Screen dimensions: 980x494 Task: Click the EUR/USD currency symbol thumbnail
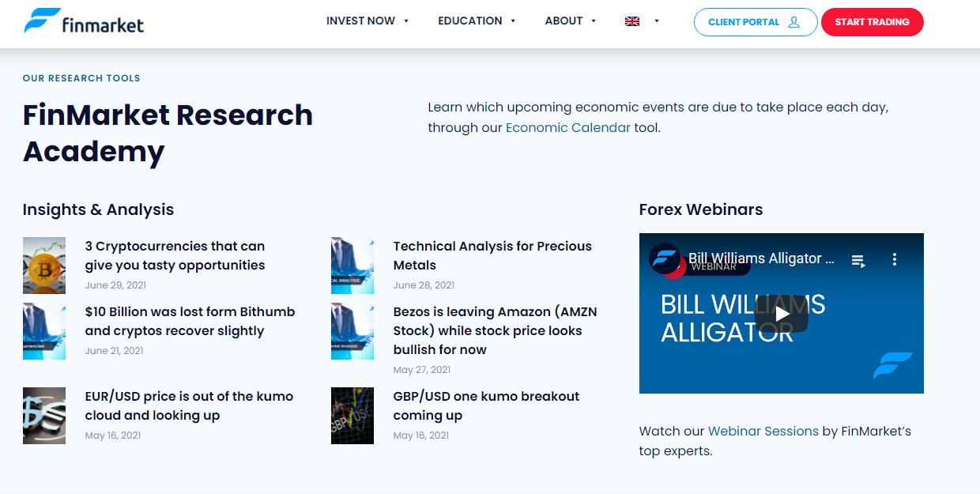(44, 416)
